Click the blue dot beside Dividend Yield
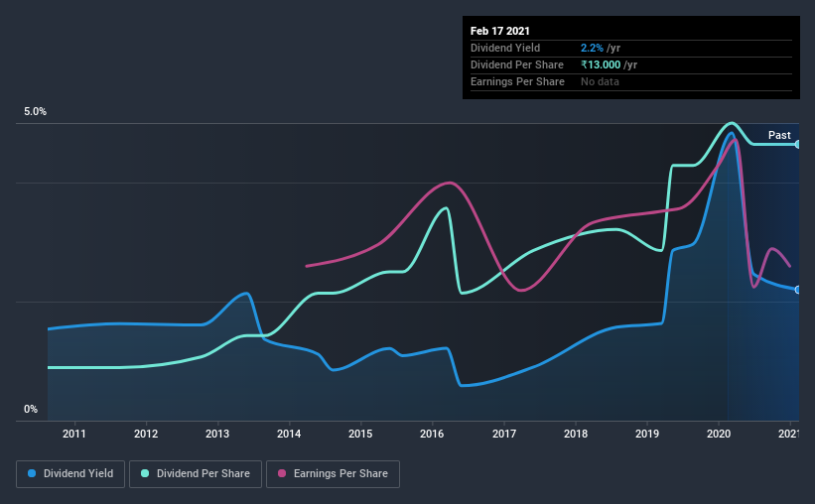The image size is (815, 504). click(32, 473)
